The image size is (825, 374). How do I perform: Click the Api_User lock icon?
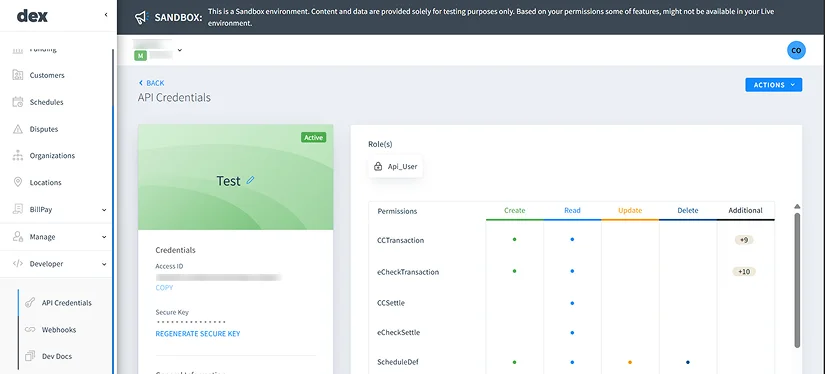(378, 167)
